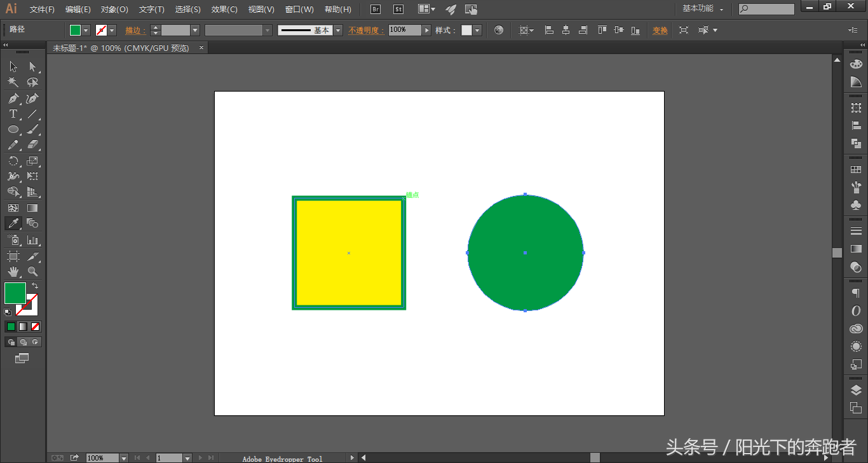Select the Zoom tool
This screenshot has width=868, height=463.
coord(32,272)
